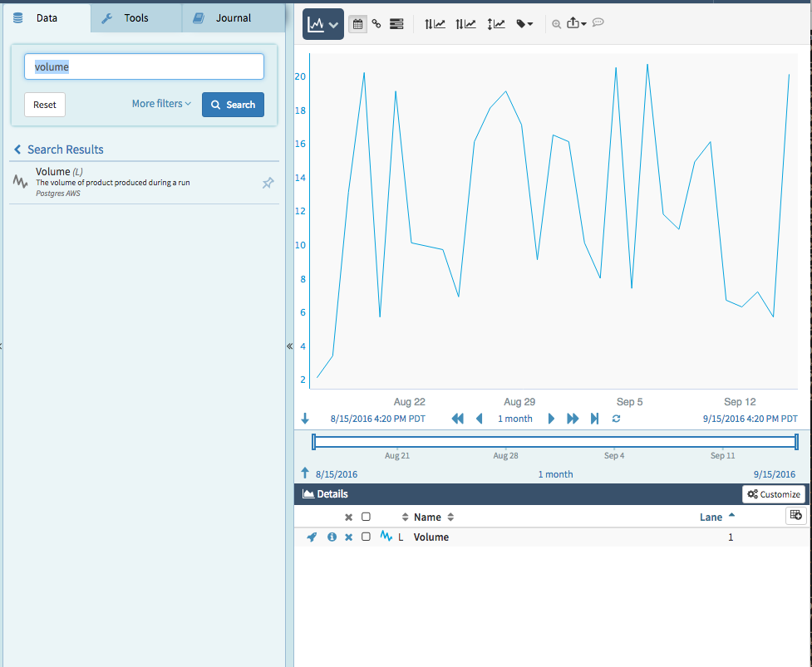Click the left handle of range slider
The image size is (812, 667).
click(314, 441)
